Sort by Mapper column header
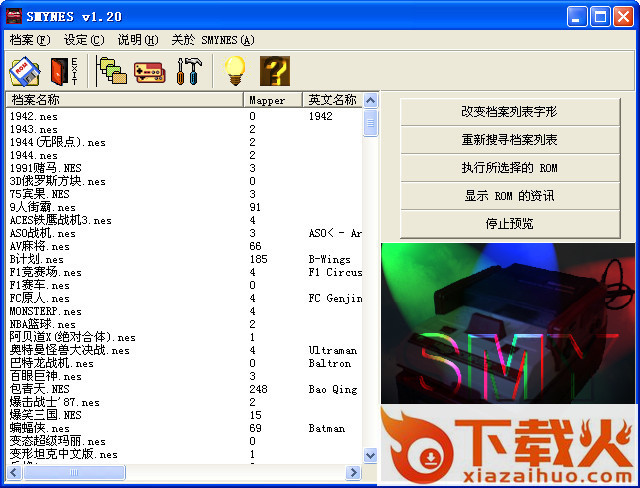 pos(273,100)
